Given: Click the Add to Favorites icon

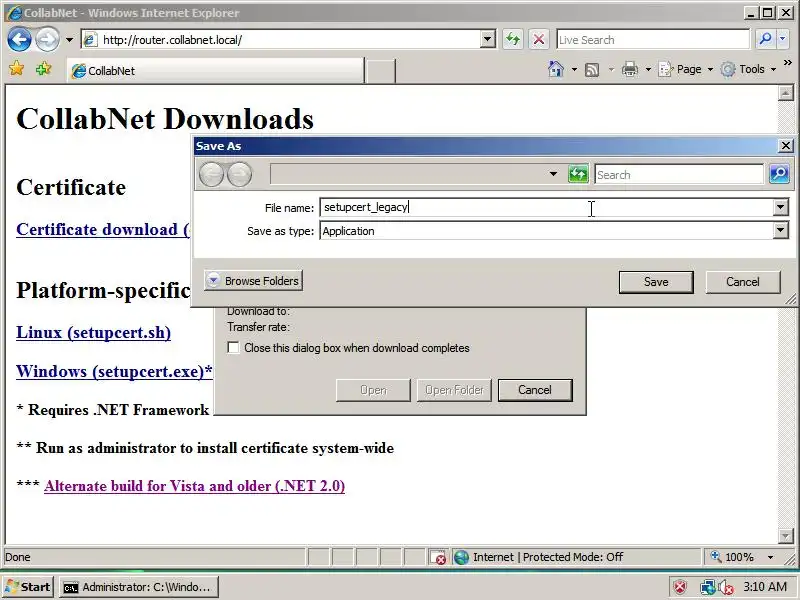Looking at the screenshot, I should coord(43,69).
